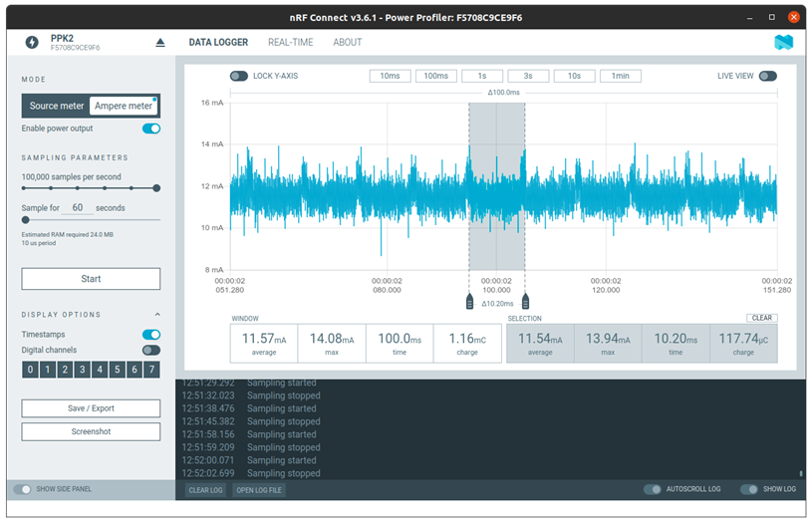Toggle the LOCK Y-AXIS switch
This screenshot has width=812, height=523.
(239, 76)
